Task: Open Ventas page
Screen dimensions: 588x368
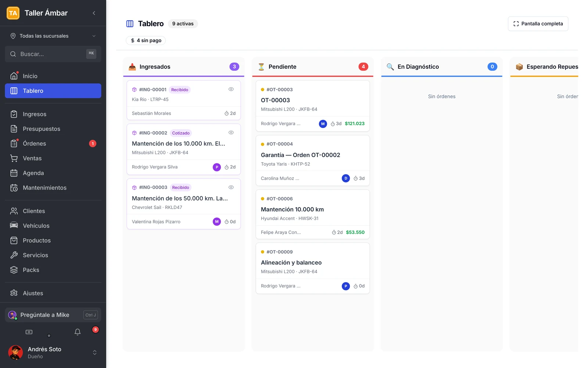Action: 53,159
